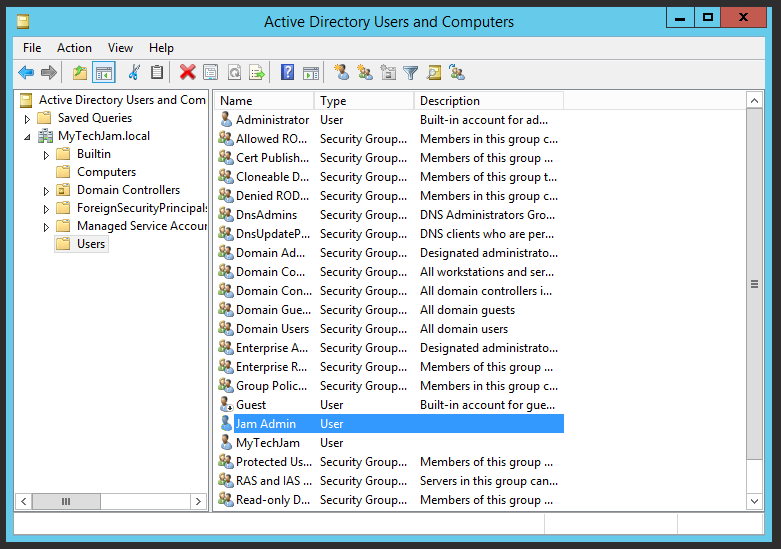781x549 pixels.
Task: Click the DnsAdmins group icon
Action: click(x=226, y=215)
